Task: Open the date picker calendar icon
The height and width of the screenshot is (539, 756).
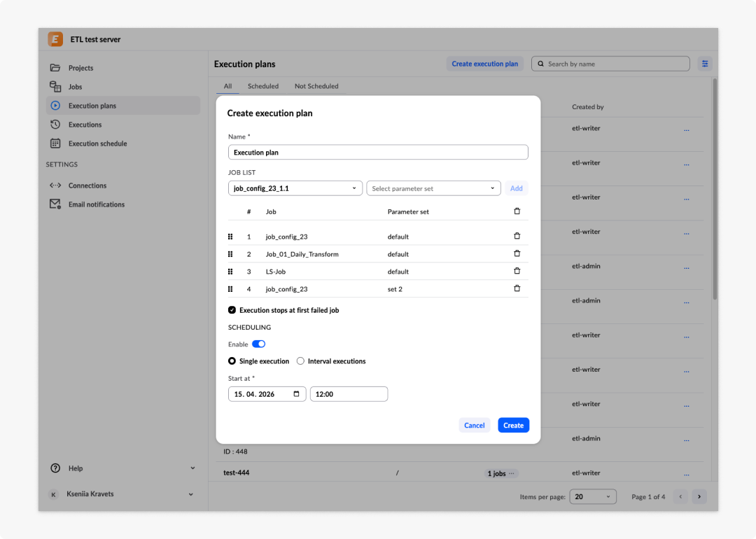Action: [297, 394]
